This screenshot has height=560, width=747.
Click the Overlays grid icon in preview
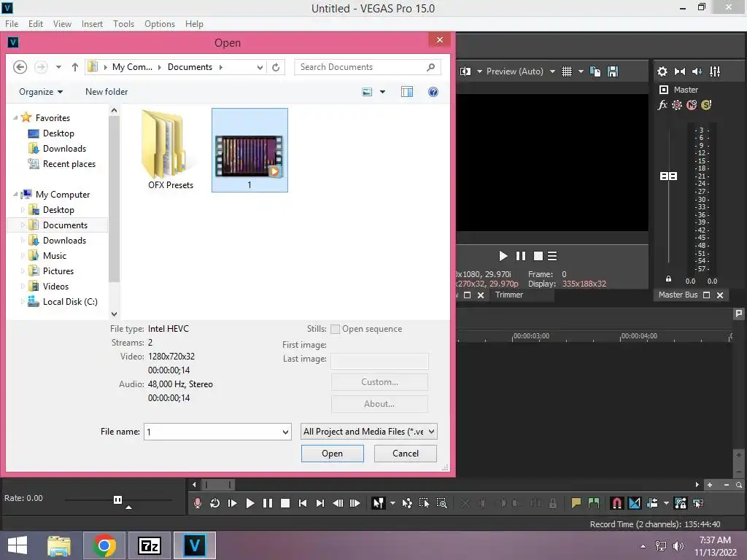[566, 71]
